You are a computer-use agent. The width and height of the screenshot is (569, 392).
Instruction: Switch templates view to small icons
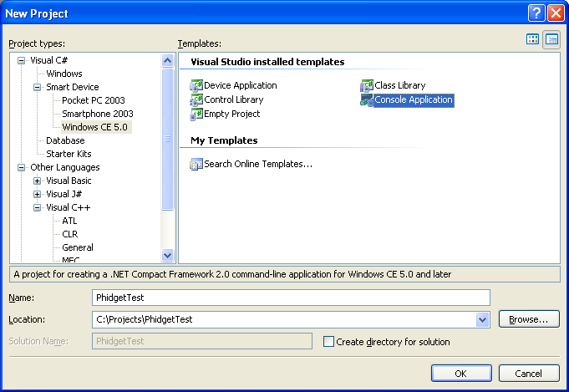551,39
